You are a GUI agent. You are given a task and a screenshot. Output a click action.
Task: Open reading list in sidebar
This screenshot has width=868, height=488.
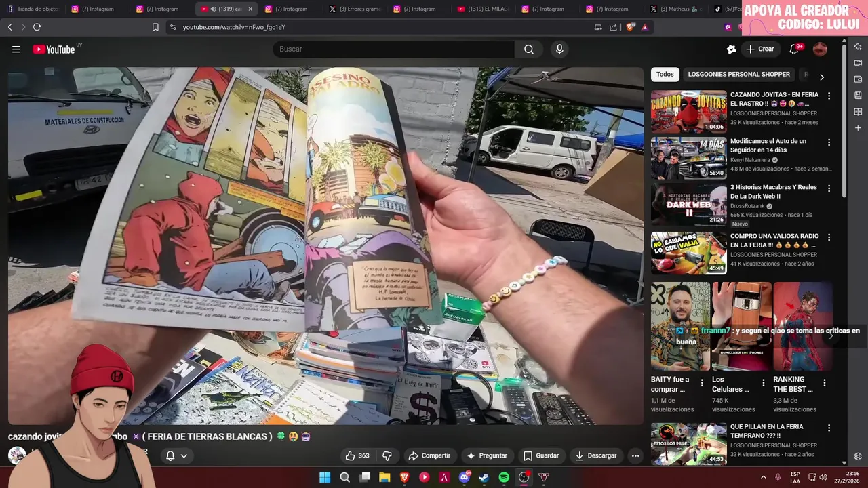coord(858,112)
